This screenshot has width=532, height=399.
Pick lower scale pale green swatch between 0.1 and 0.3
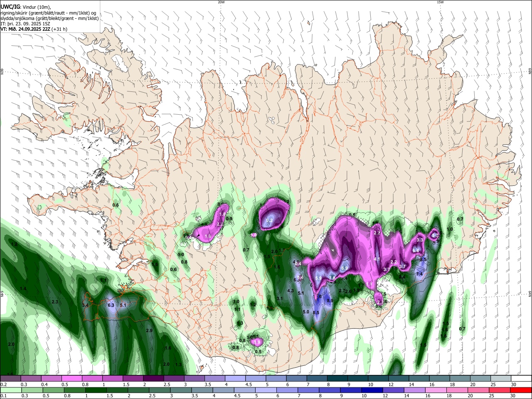[x=10, y=390]
